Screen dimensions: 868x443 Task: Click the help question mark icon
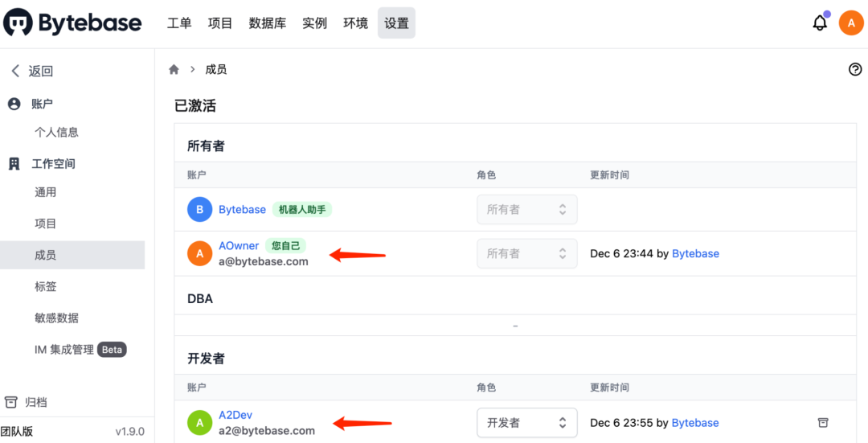tap(854, 69)
